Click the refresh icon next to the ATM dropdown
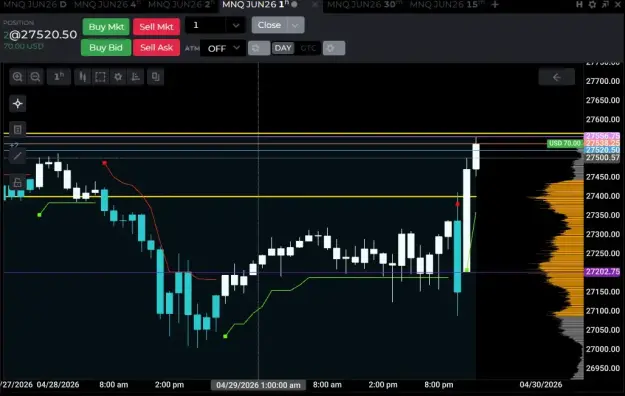 pyautogui.click(x=258, y=48)
